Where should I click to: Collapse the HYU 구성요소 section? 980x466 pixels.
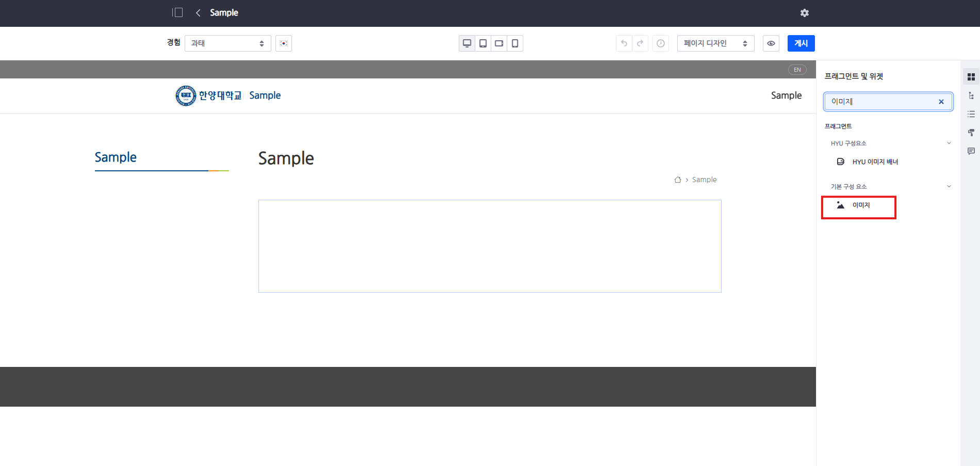pos(949,143)
